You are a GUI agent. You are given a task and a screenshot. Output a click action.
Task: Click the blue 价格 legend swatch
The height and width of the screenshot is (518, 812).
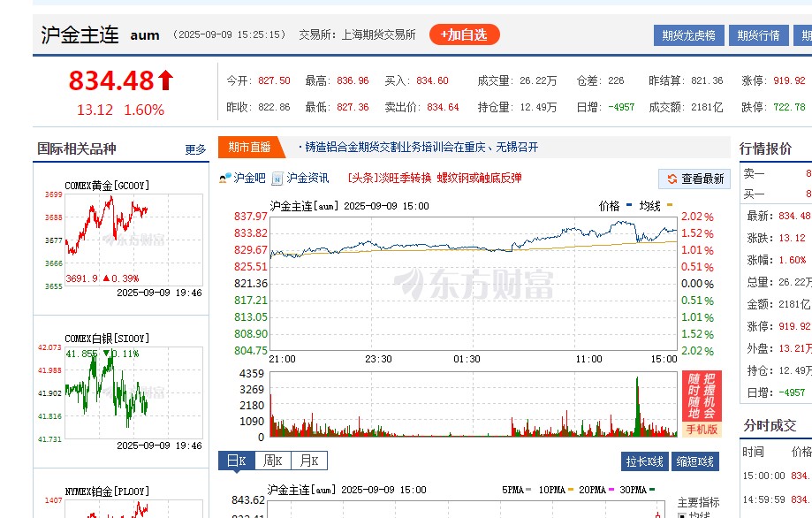pyautogui.click(x=629, y=205)
